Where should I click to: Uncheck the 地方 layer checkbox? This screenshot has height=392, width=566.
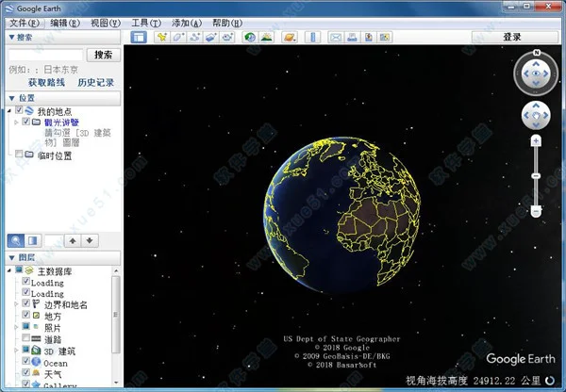[x=25, y=315]
